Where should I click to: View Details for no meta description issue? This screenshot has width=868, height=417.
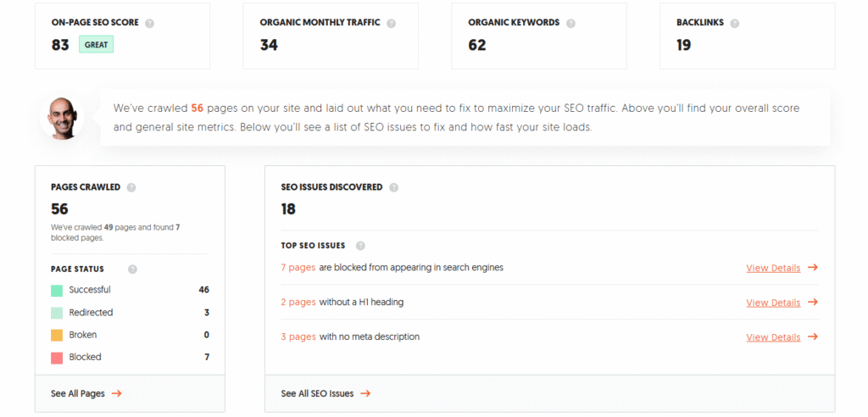(773, 336)
